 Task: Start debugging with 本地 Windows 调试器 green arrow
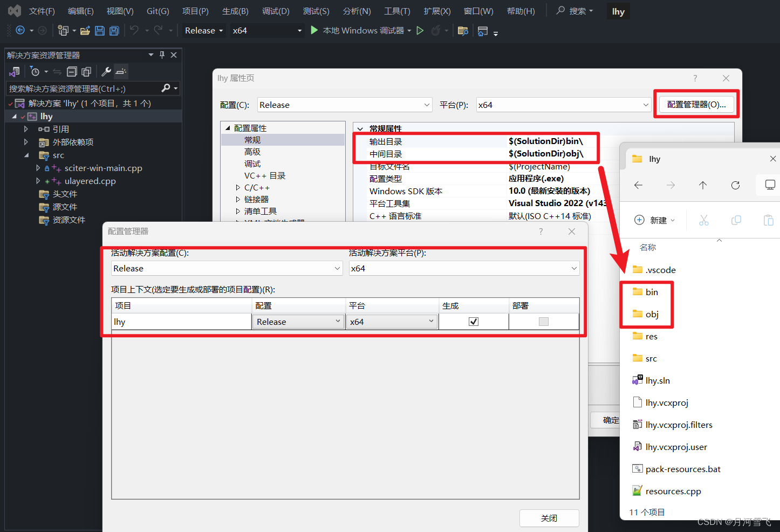314,31
